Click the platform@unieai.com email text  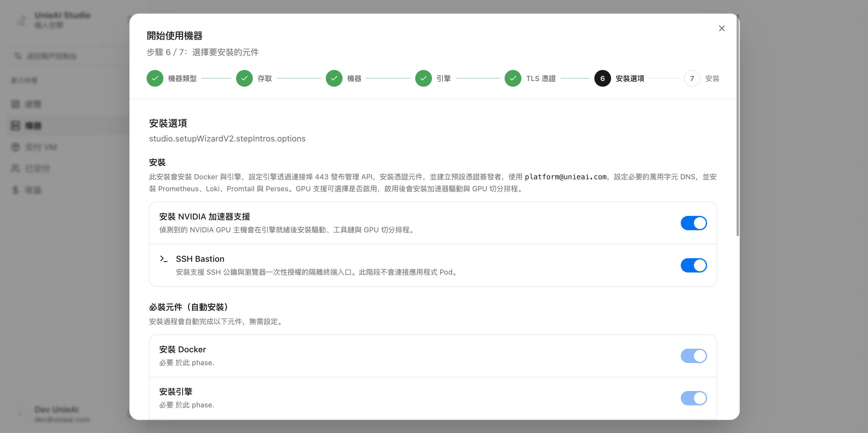565,177
